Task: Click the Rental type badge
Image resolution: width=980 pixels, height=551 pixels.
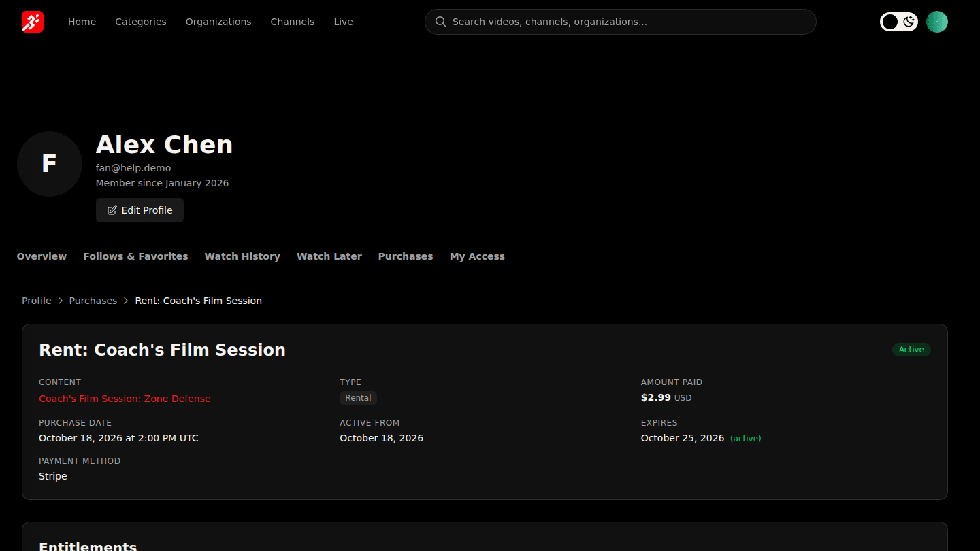Action: (358, 398)
